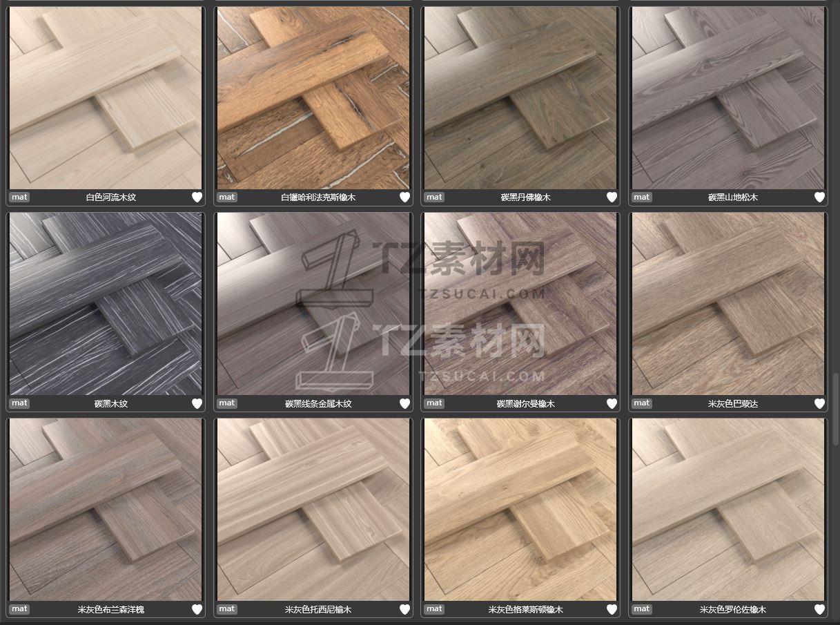Click the heart next to 米灰色巴蒙达

pos(819,403)
